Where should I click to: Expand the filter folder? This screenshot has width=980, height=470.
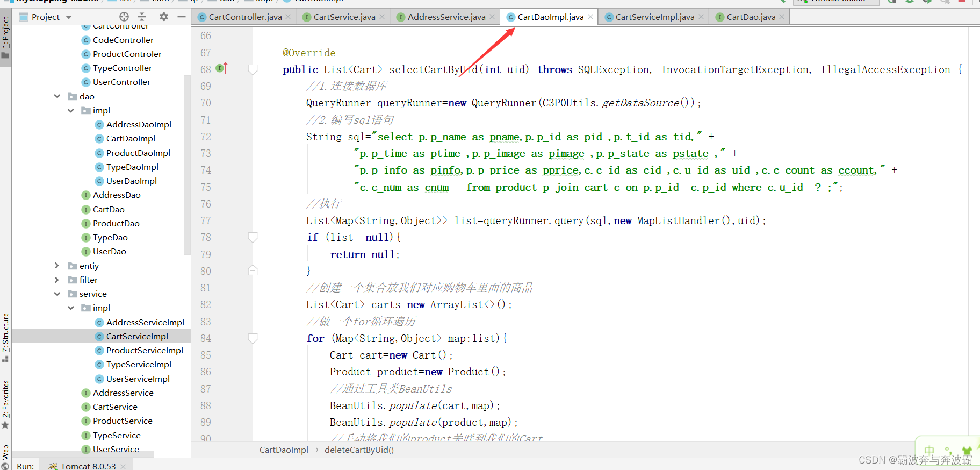click(x=57, y=280)
